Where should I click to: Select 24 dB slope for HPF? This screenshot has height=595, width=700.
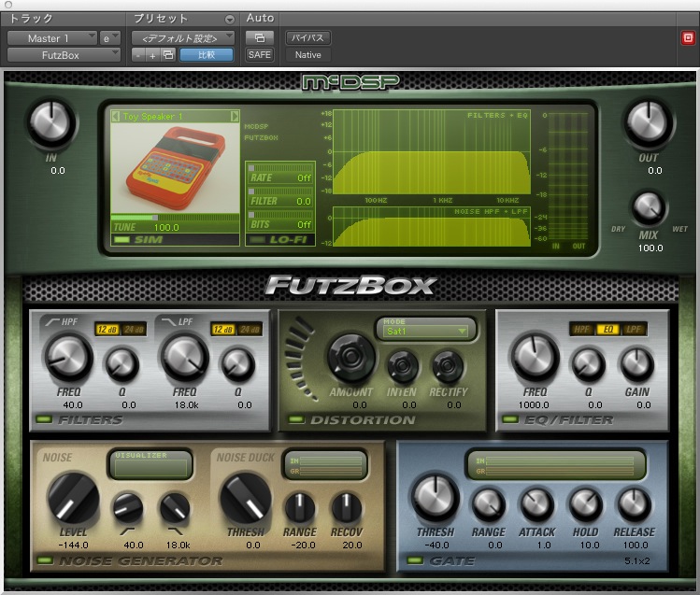(x=134, y=330)
